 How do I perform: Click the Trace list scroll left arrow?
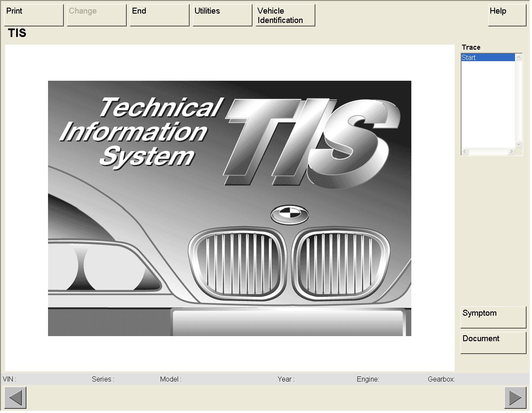pyautogui.click(x=465, y=152)
